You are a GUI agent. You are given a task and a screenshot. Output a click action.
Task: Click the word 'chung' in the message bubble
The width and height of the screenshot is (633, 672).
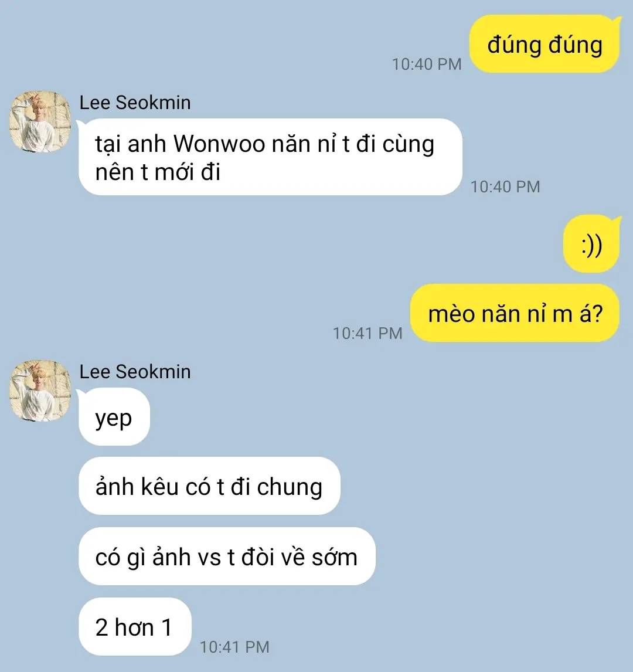coord(290,488)
